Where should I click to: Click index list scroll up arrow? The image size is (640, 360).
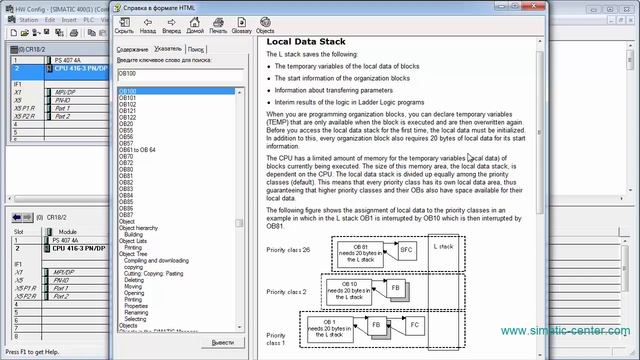(240, 93)
